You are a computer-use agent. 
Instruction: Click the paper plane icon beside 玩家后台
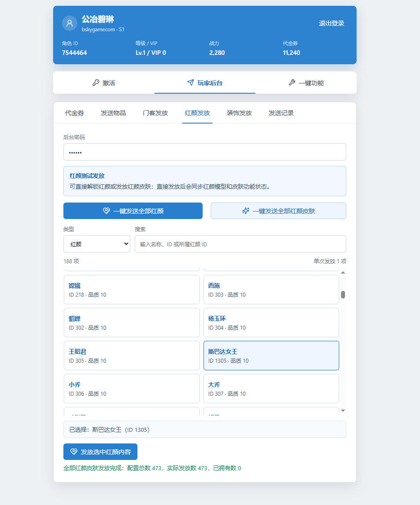(191, 83)
